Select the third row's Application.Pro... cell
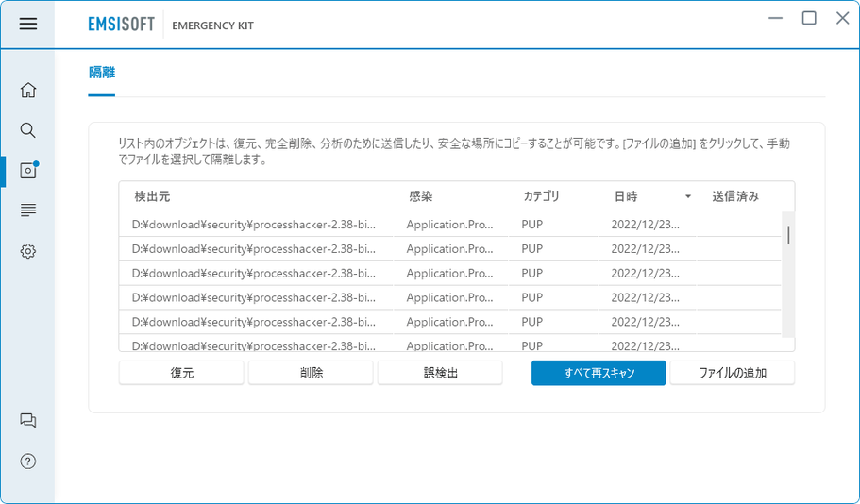The image size is (860, 504). click(449, 273)
